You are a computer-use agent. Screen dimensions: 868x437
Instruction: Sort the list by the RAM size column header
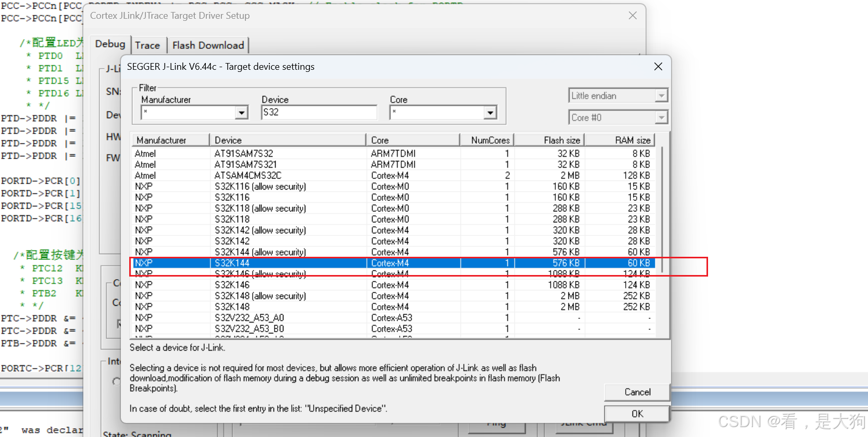point(619,140)
